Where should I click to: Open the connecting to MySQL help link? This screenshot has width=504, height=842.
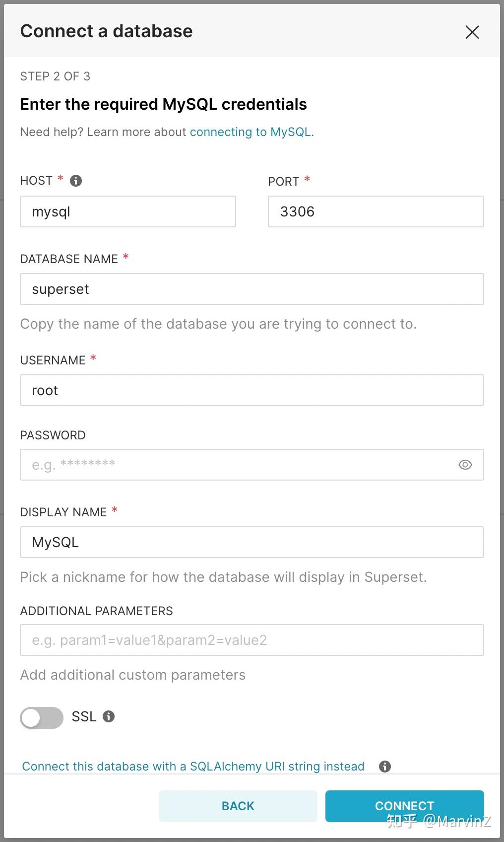click(252, 132)
